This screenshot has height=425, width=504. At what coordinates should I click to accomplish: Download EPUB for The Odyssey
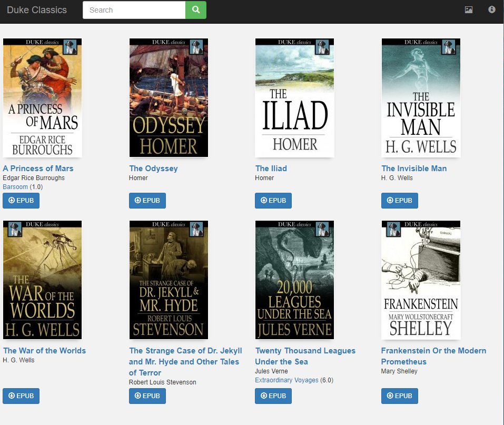coord(147,201)
